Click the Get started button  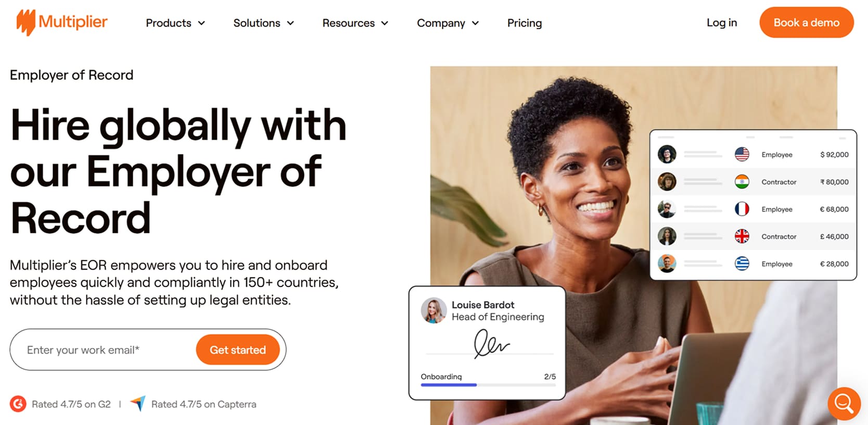pos(238,350)
